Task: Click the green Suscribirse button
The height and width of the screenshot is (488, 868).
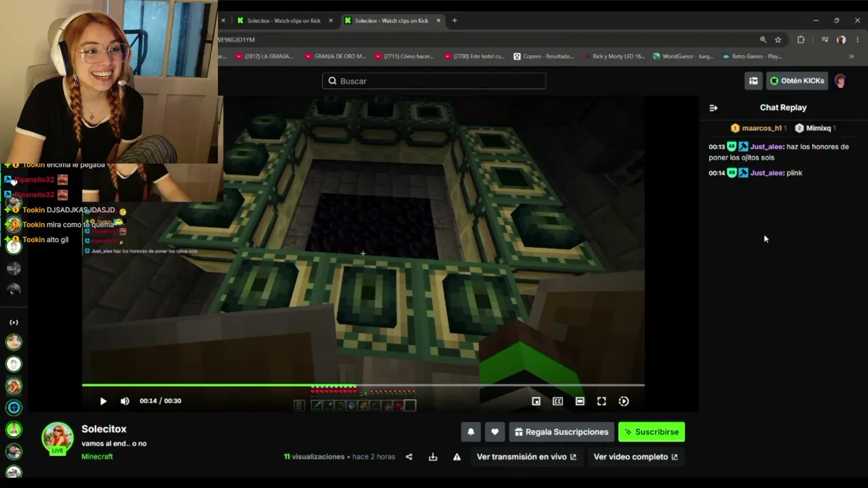Action: coord(652,432)
